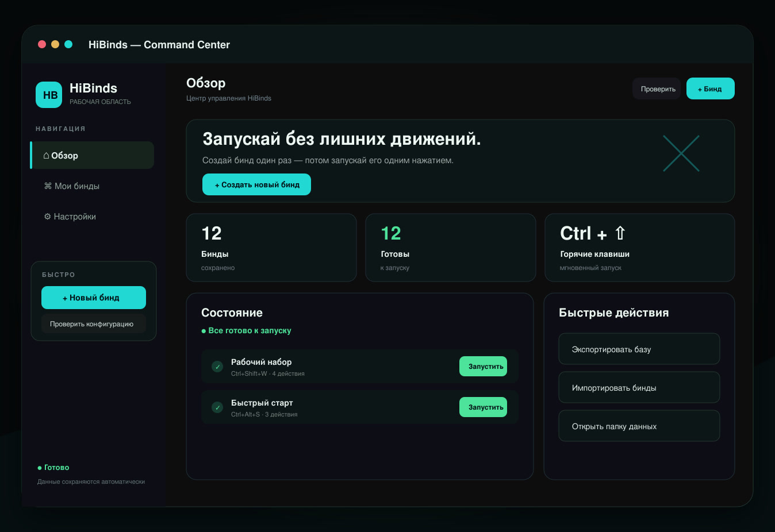Click the HiBinds — Command Center window title
Image resolution: width=775 pixels, height=532 pixels.
point(159,45)
